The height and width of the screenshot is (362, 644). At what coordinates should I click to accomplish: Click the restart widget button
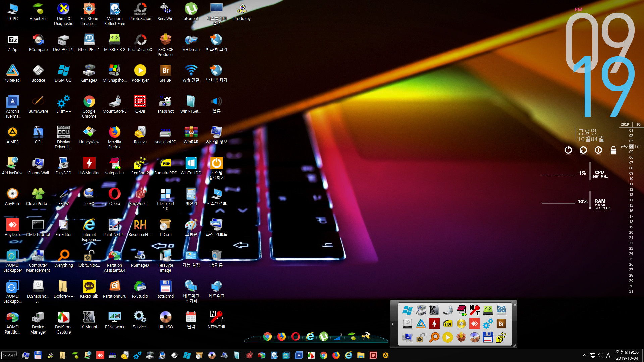[583, 150]
